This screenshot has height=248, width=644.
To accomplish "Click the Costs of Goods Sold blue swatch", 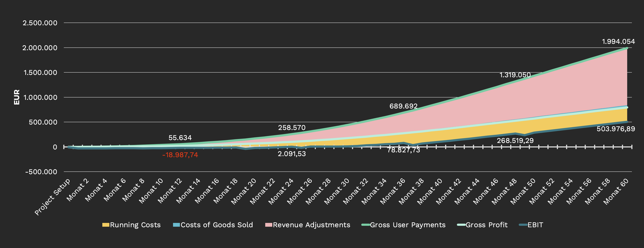I will (x=176, y=225).
